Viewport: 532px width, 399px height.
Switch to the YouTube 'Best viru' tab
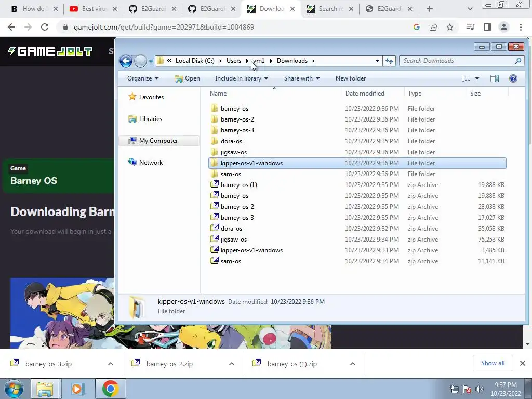(92, 9)
